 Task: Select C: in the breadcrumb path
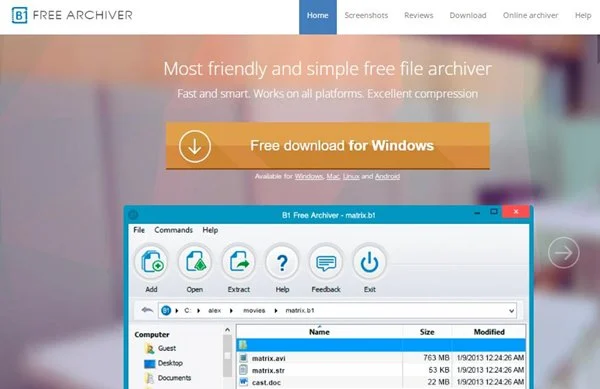188,311
